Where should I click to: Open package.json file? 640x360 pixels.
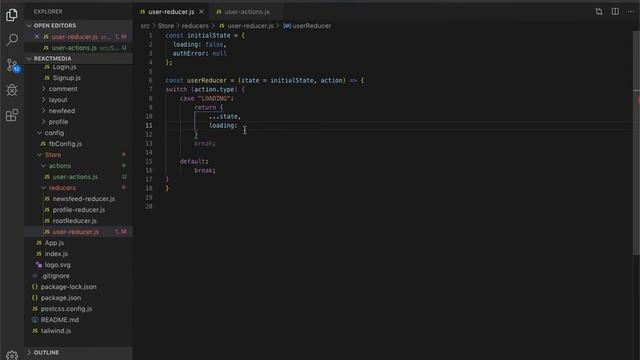[x=60, y=298]
